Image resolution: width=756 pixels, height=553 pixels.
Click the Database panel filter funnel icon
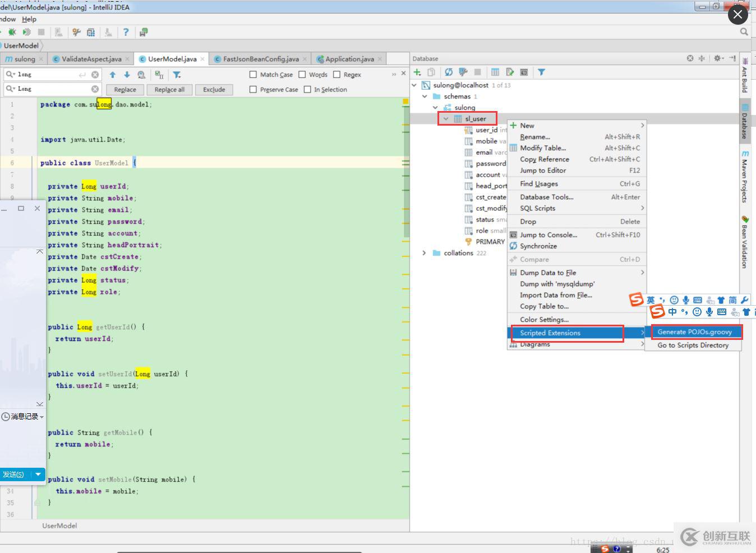[541, 72]
